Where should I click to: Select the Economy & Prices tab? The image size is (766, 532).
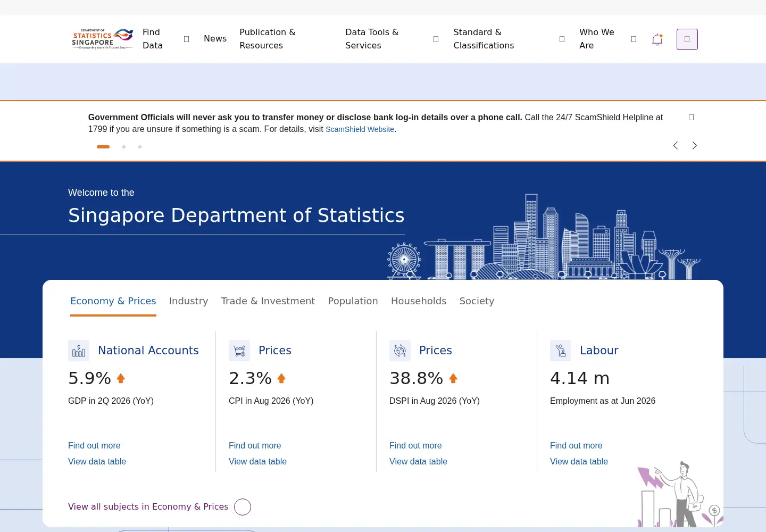tap(113, 301)
